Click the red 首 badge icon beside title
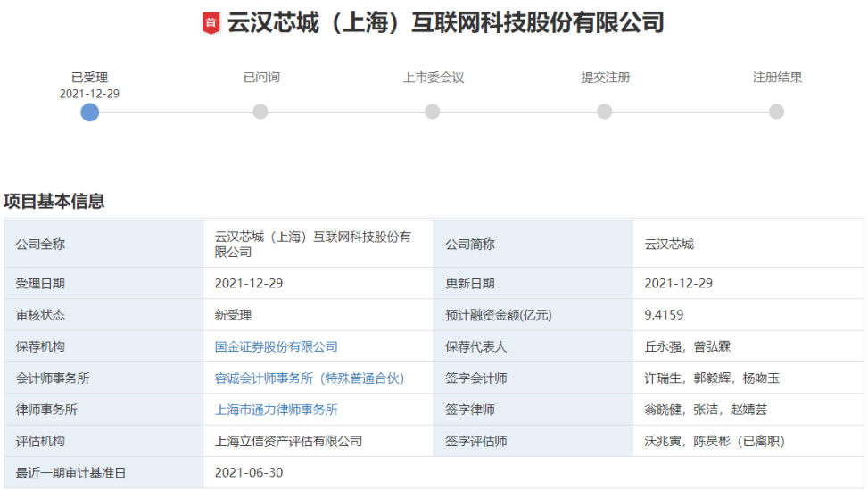This screenshot has width=868, height=490. (x=211, y=23)
